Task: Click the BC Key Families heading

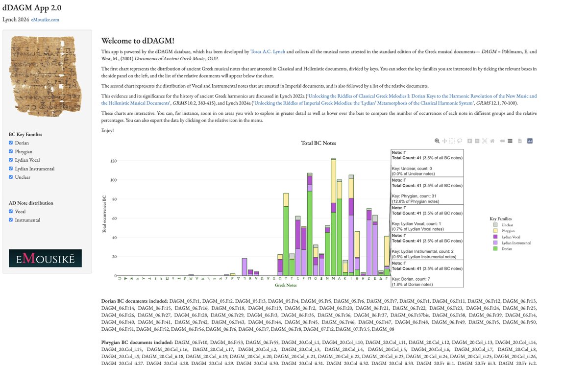Action: tap(25, 134)
